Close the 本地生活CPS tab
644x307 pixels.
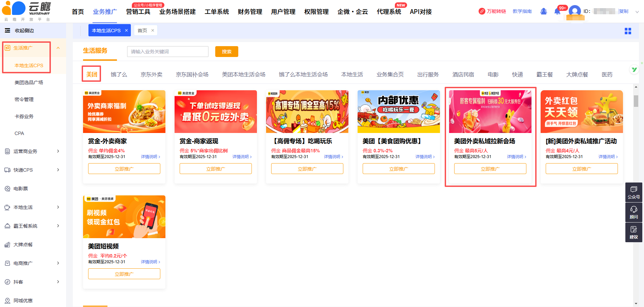point(126,31)
